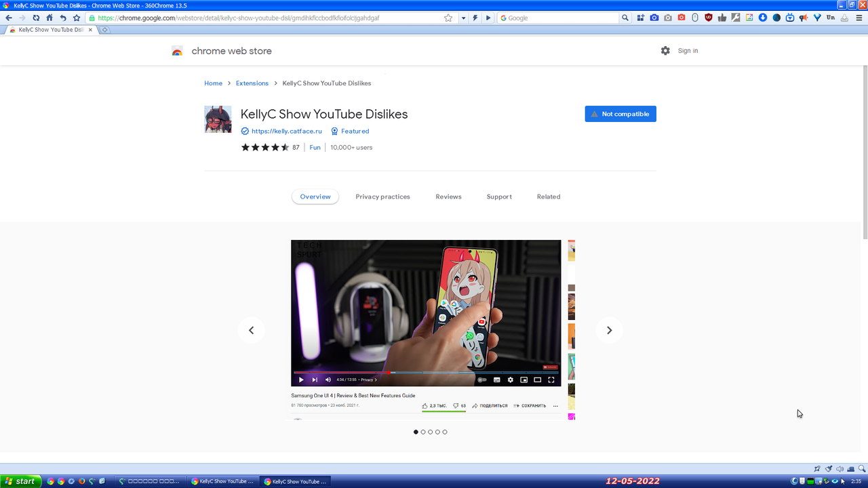Go to Extensions breadcrumb link
This screenshot has height=488, width=868.
click(x=252, y=83)
